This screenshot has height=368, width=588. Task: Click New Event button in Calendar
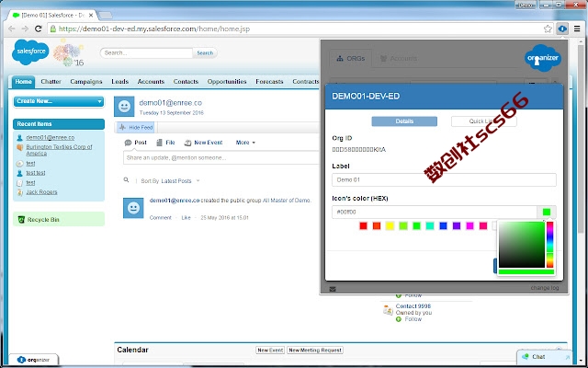pyautogui.click(x=270, y=350)
